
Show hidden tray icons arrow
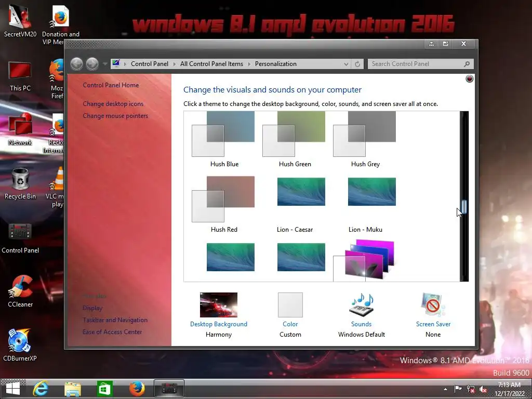pos(445,389)
